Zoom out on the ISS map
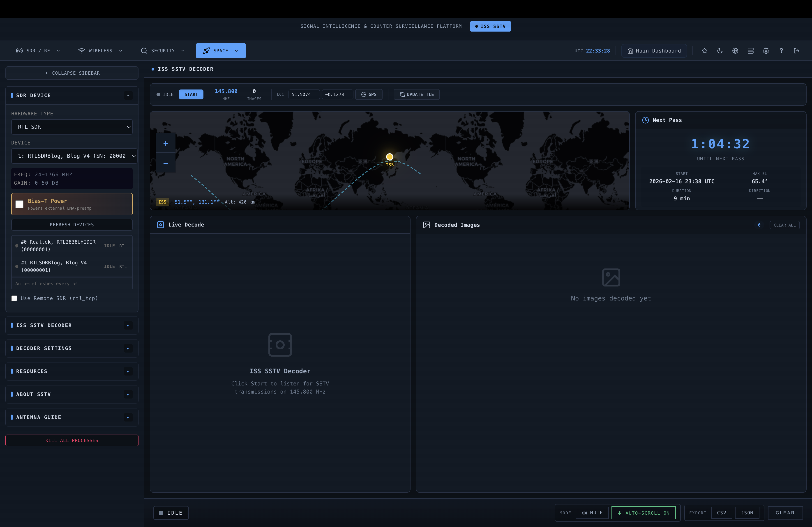The width and height of the screenshot is (812, 527). point(166,163)
